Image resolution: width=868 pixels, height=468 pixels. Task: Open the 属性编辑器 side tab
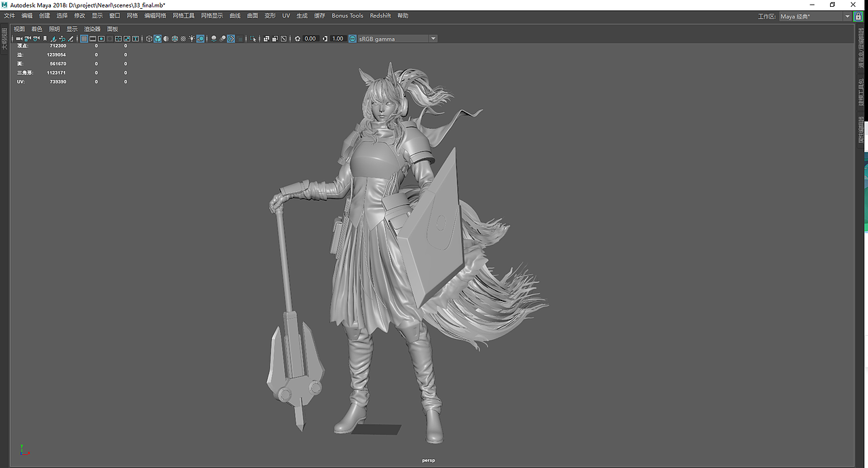click(861, 128)
